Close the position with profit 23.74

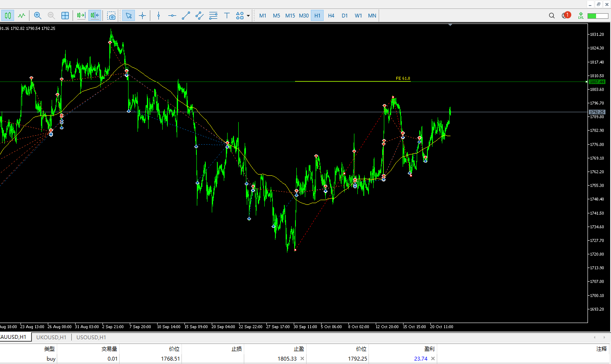433,359
